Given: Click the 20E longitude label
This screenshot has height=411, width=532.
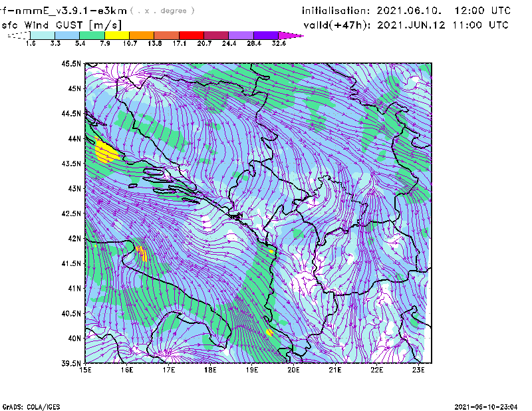Looking at the screenshot, I should click(293, 370).
